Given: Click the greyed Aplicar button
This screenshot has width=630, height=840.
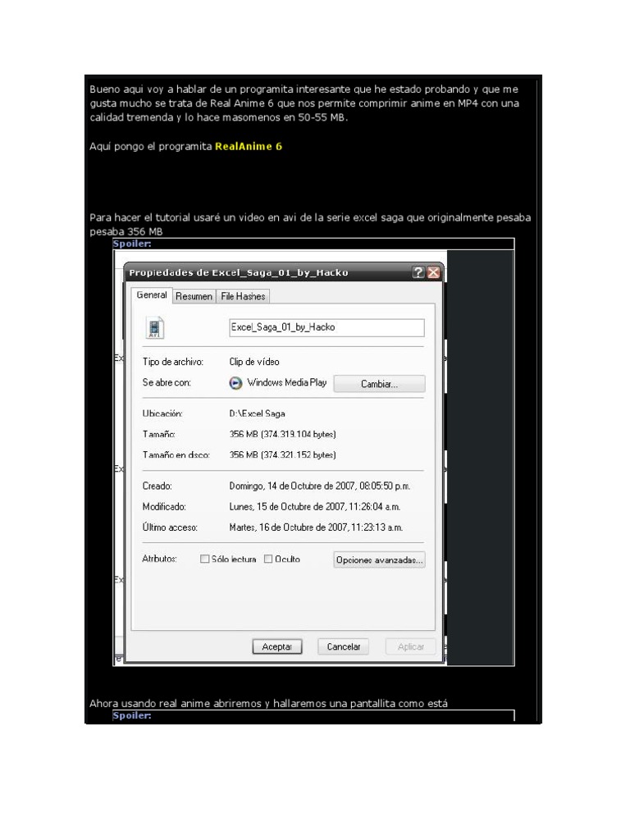Looking at the screenshot, I should pyautogui.click(x=411, y=646).
